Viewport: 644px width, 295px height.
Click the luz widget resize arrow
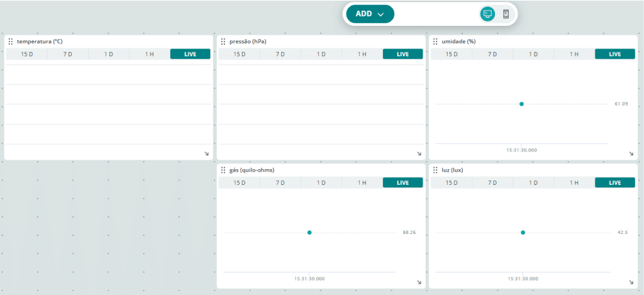point(631,282)
